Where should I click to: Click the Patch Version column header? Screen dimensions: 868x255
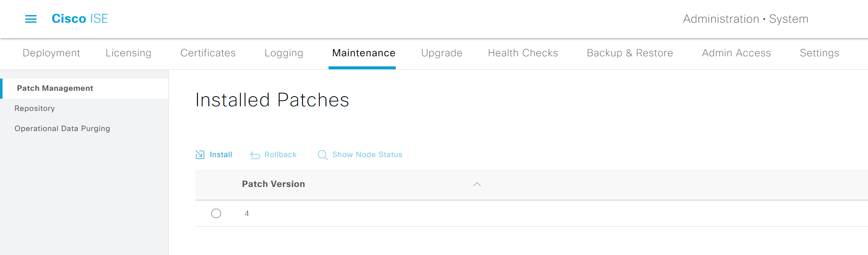click(x=273, y=184)
